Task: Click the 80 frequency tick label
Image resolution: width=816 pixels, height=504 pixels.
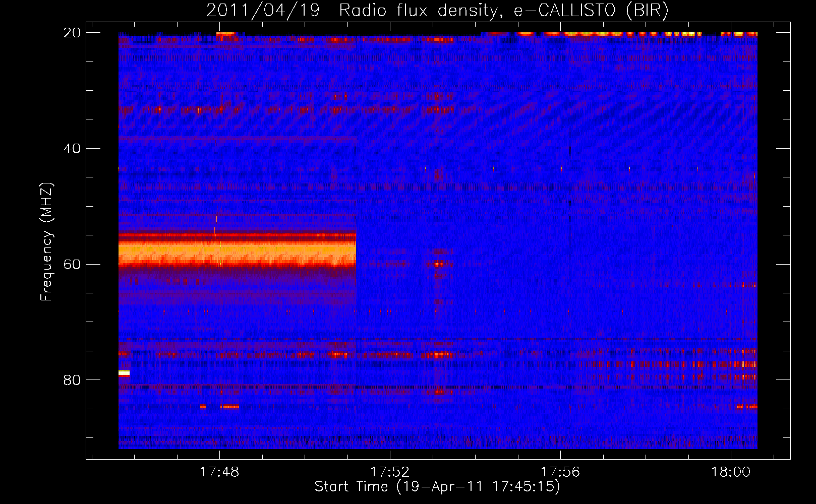Action: pyautogui.click(x=72, y=380)
